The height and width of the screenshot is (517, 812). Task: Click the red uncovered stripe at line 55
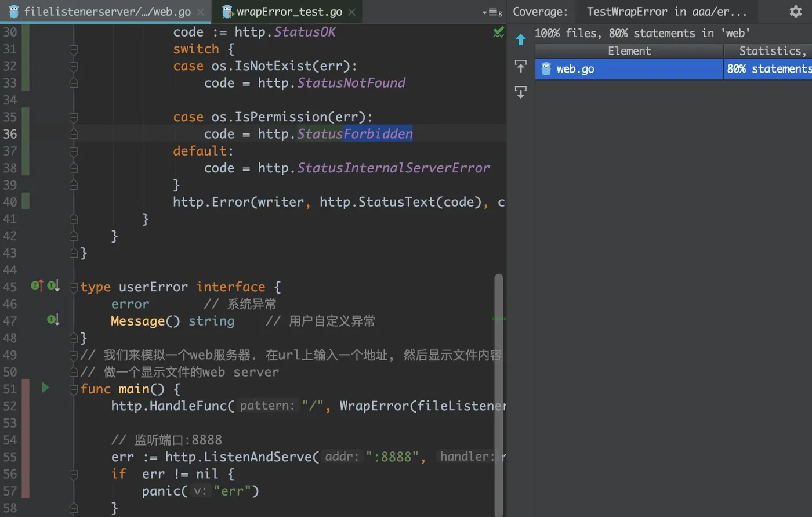[x=26, y=457]
